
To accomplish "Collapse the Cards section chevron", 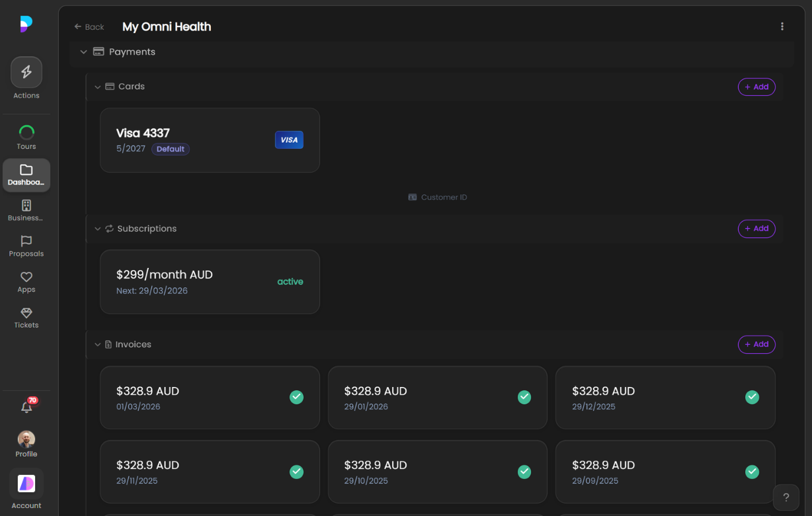I will 98,87.
